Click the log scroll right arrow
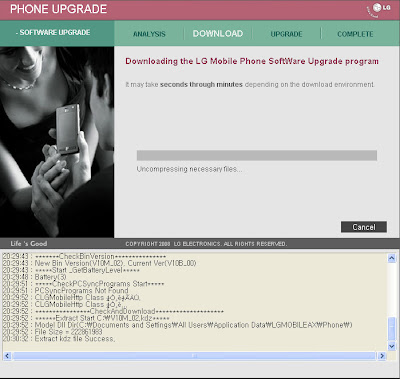This screenshot has width=400, height=379. pyautogui.click(x=382, y=356)
